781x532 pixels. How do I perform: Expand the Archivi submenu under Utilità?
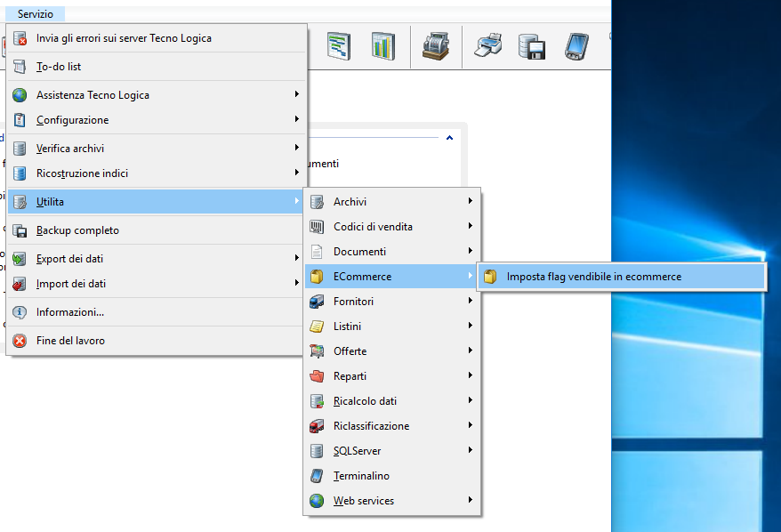coord(350,202)
